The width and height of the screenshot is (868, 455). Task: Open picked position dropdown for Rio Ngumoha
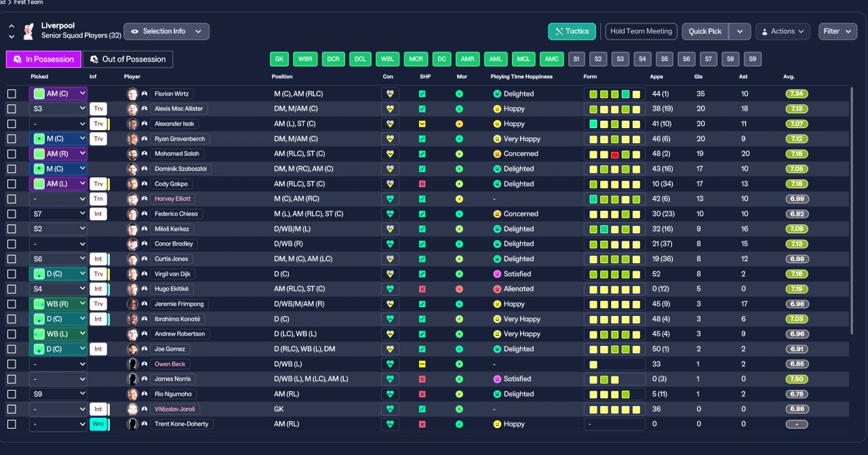(x=58, y=395)
